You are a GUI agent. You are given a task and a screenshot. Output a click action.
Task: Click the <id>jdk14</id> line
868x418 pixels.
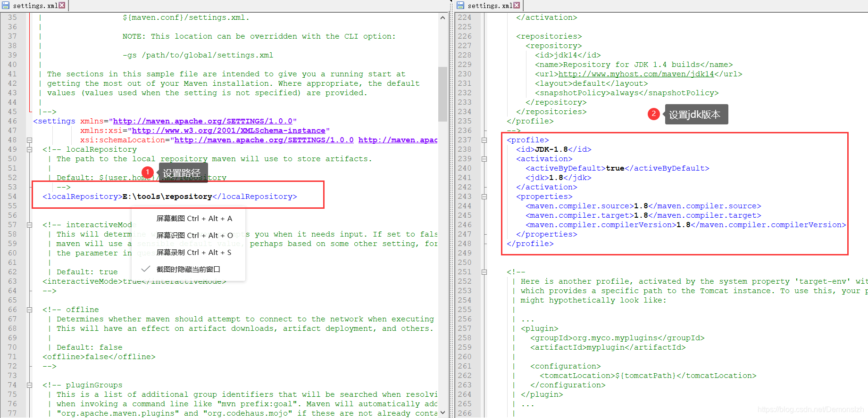[568, 55]
